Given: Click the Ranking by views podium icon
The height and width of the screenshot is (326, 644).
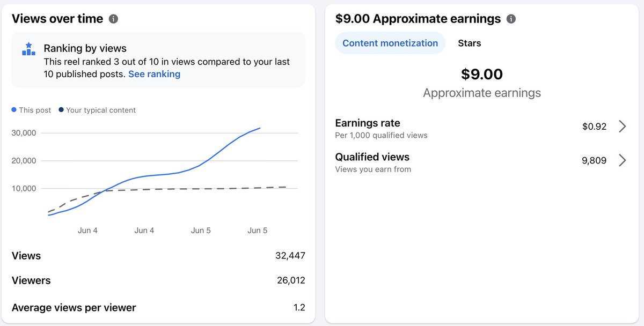Looking at the screenshot, I should click(28, 49).
